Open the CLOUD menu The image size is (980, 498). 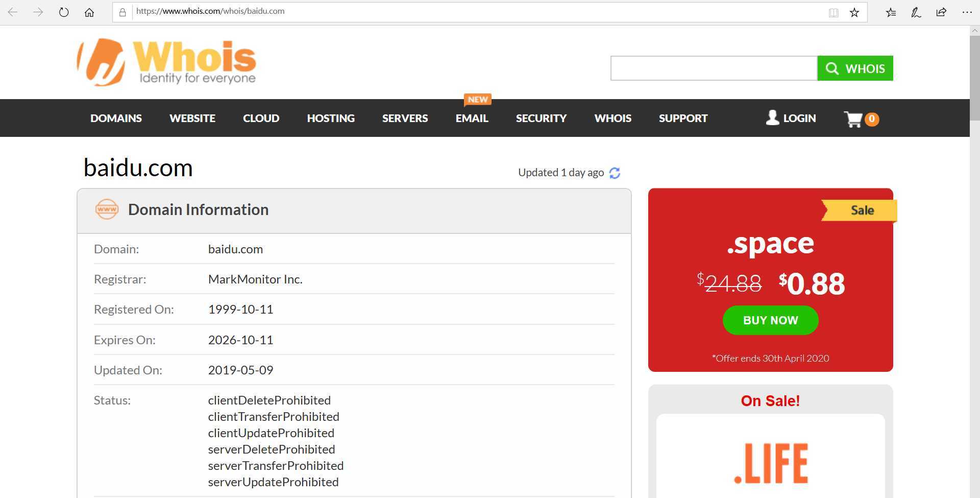(261, 118)
